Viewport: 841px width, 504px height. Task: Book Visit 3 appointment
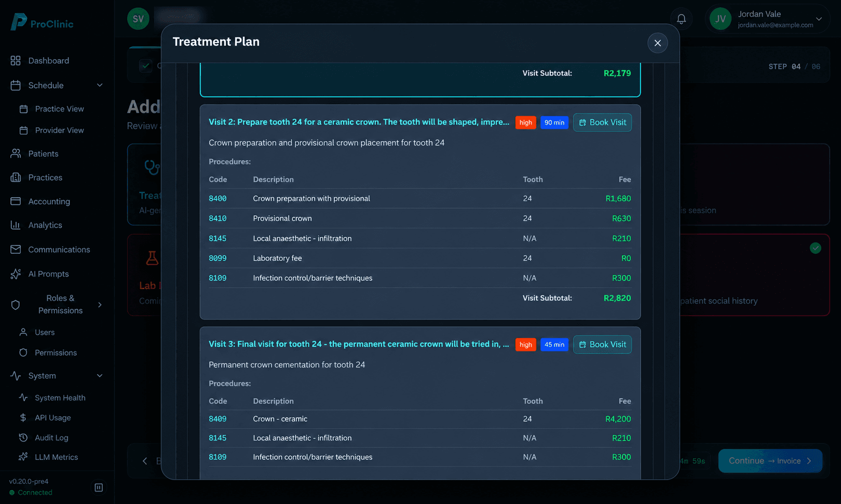click(x=602, y=345)
